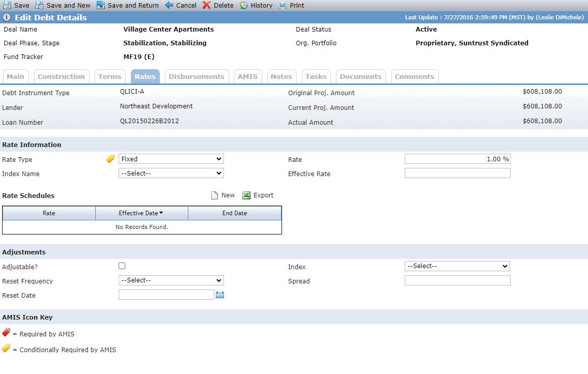Click the Cancel blue arrow icon

169,5
